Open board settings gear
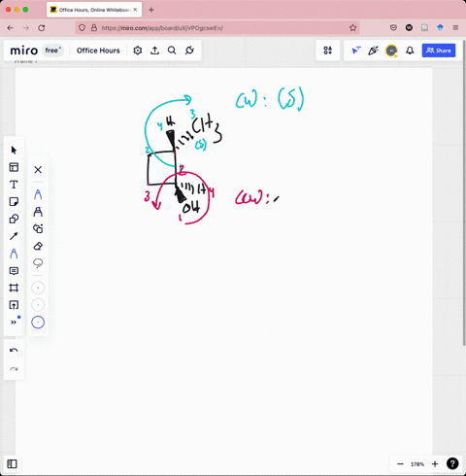Viewport: 466px width, 476px height. pos(138,51)
